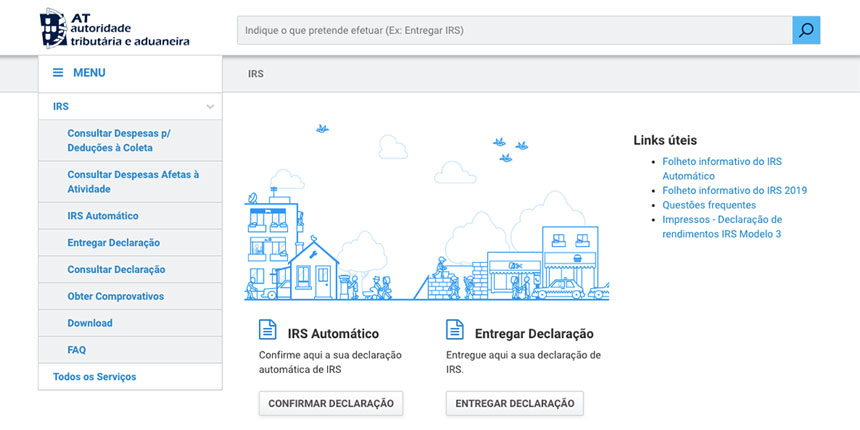Image resolution: width=860 pixels, height=430 pixels.
Task: Open the FAQ menu entry
Action: 77,350
